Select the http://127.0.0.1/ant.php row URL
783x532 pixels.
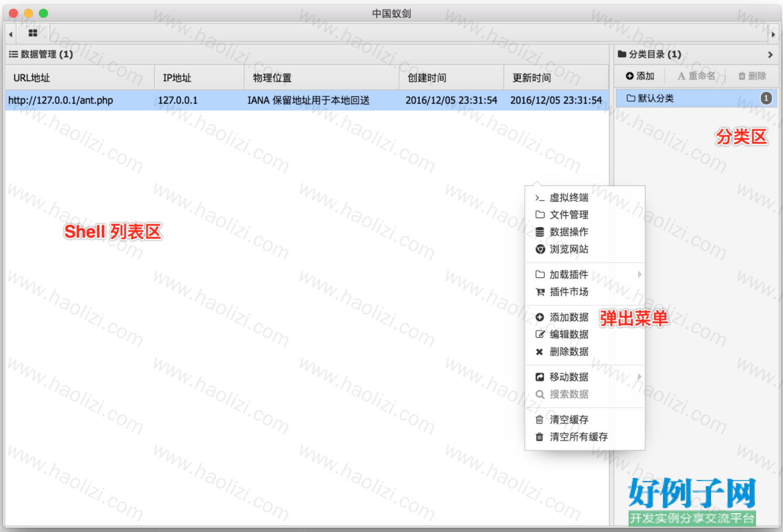(x=60, y=100)
